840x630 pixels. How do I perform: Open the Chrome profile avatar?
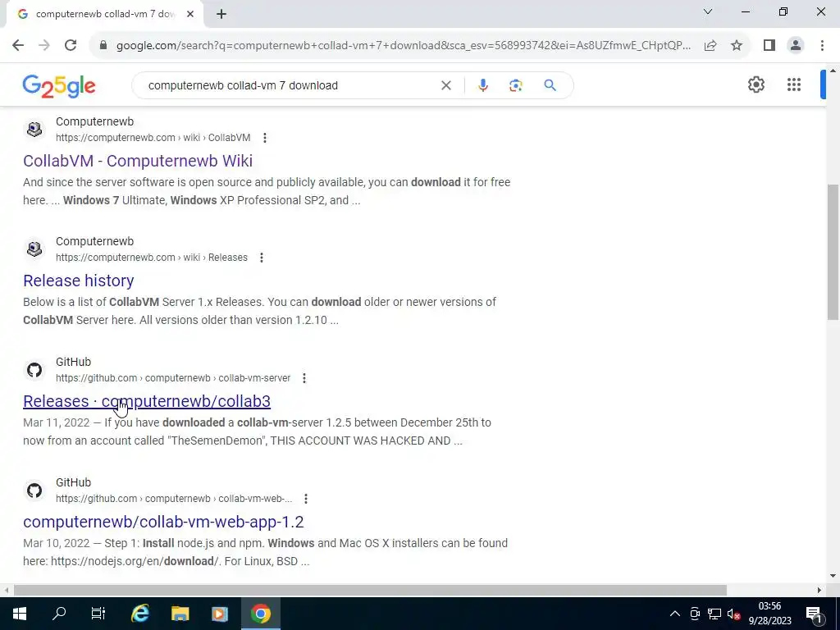pyautogui.click(x=796, y=46)
